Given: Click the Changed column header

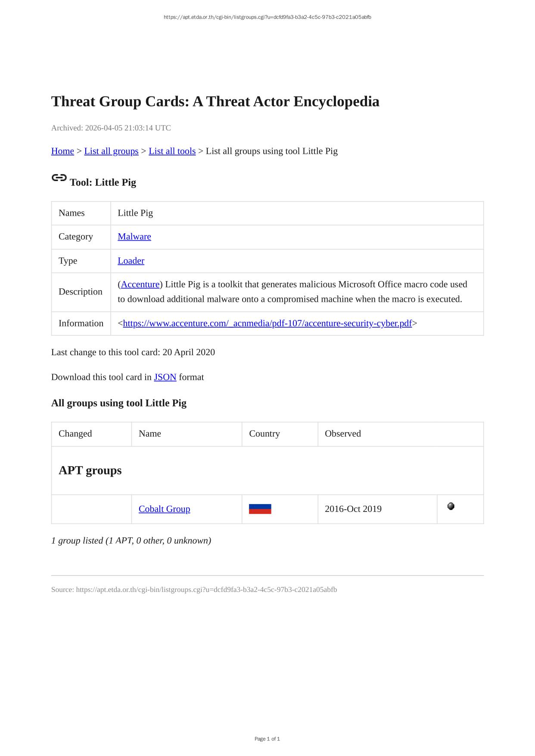Looking at the screenshot, I should (75, 434).
